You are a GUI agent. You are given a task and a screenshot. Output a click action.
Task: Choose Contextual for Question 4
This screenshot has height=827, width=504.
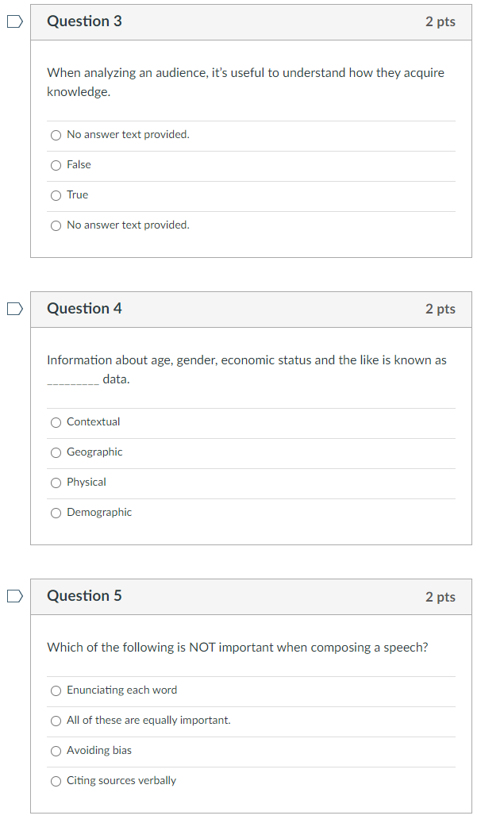[56, 422]
